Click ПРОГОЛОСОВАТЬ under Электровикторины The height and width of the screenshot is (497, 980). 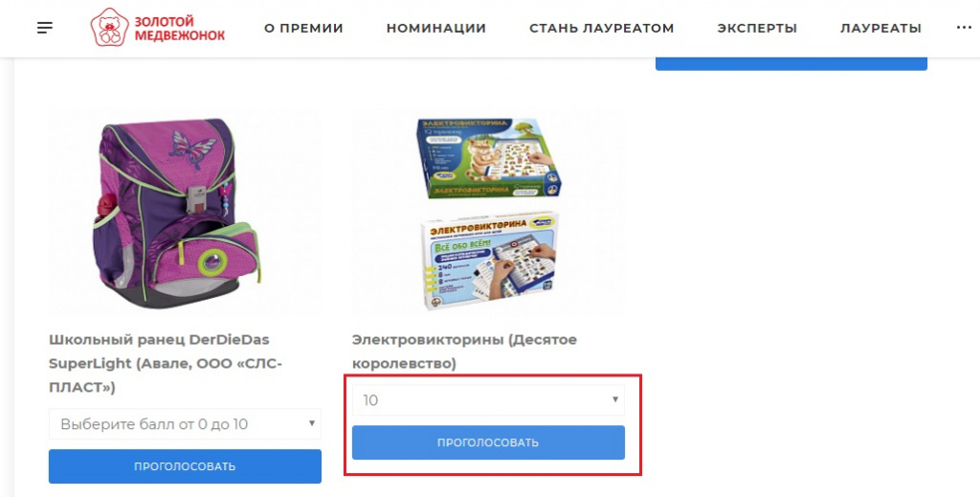(488, 442)
